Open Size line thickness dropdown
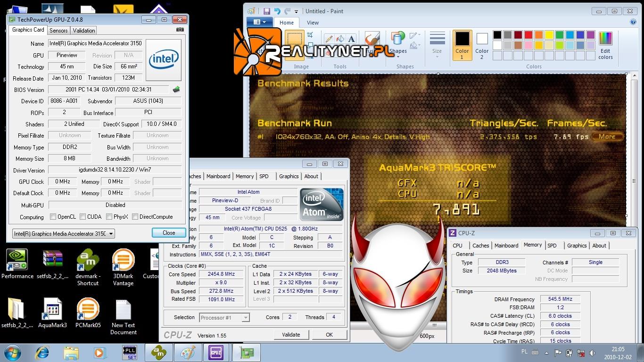Screen dimensions: 644x362 [x=437, y=45]
